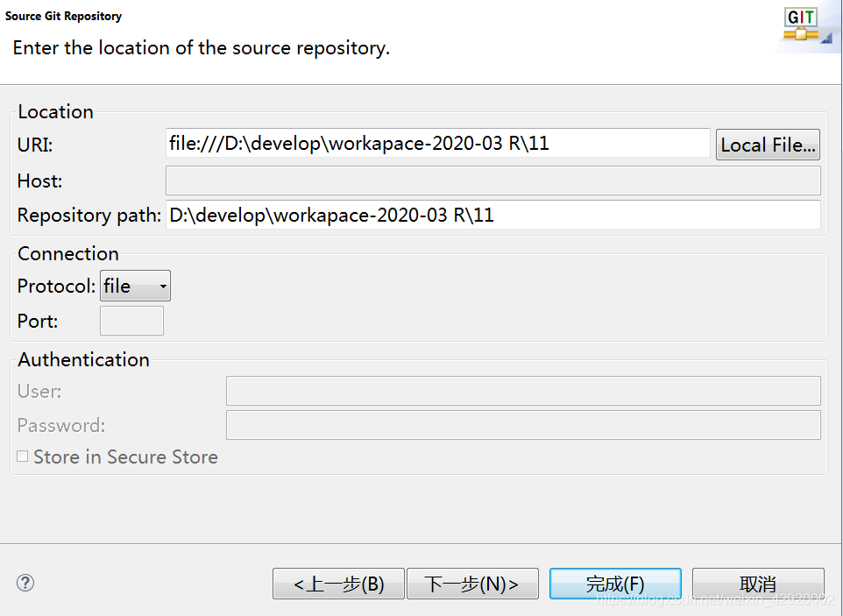Click the 'Protocol:' label
Screen dimensions: 843x616
pos(56,287)
